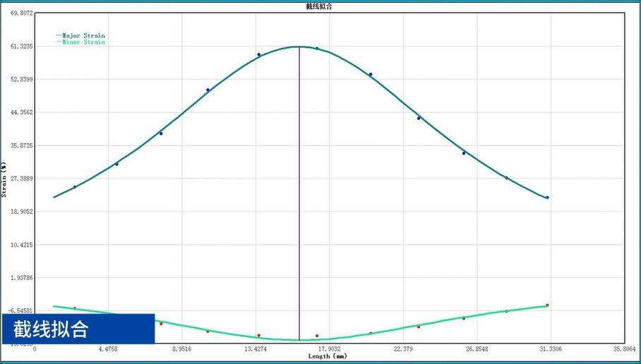Click the 1.93786 y-axis tick label
Viewport: 641px width, 364px height.
coord(18,278)
